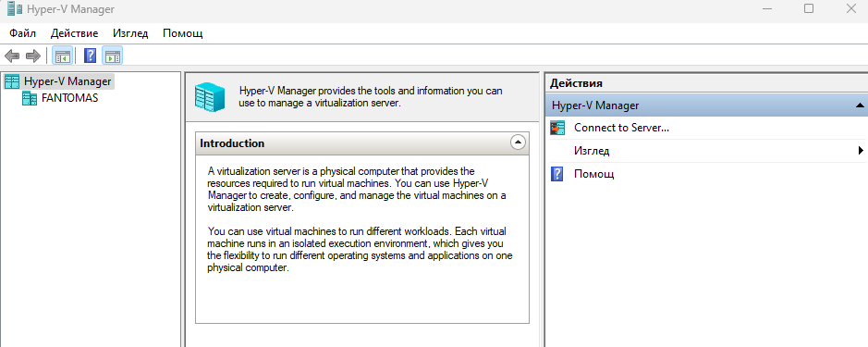868x347 pixels.
Task: Collapse the Hyper-V Manager actions group
Action: coord(859,105)
